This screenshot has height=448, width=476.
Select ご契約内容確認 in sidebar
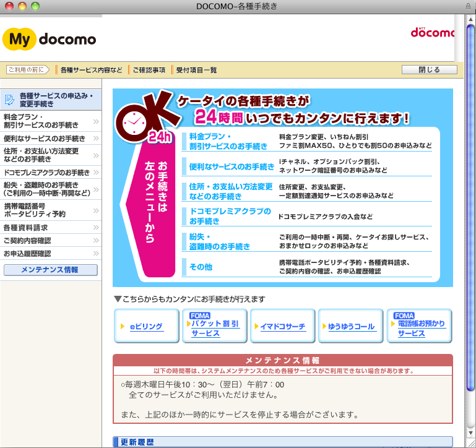click(51, 240)
